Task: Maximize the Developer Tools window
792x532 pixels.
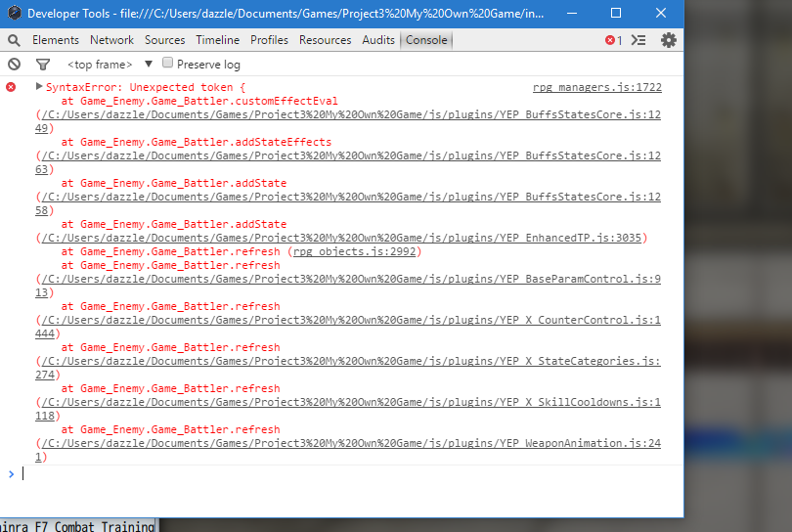Action: pos(616,13)
